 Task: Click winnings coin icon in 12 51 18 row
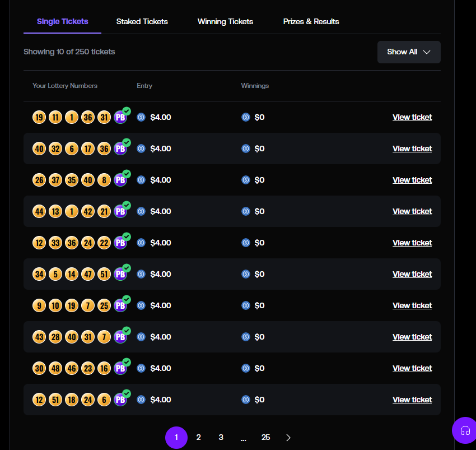246,400
